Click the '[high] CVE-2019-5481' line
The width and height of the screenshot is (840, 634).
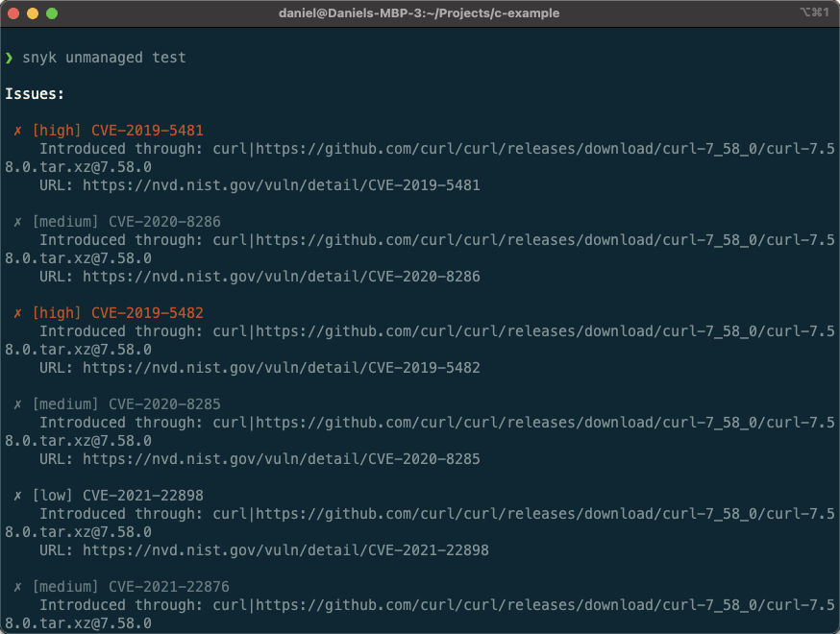tap(117, 131)
